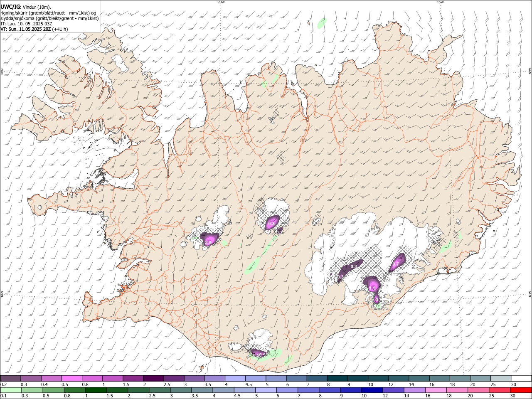Click the 0.2 label in the top legend

(3, 384)
